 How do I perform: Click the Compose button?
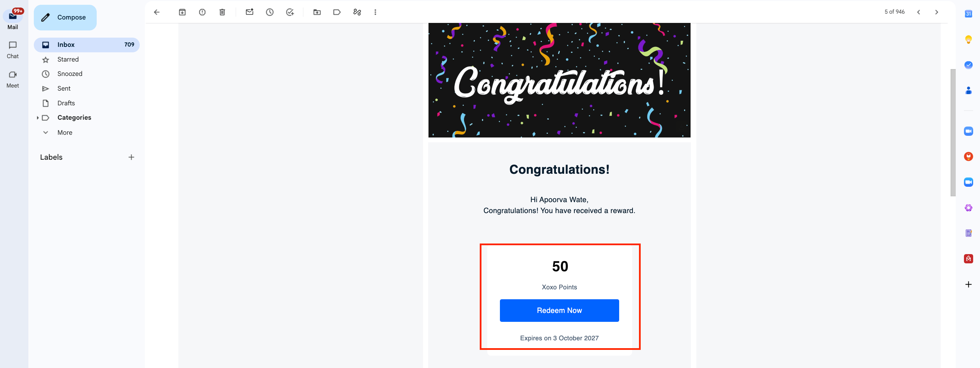[x=65, y=17]
